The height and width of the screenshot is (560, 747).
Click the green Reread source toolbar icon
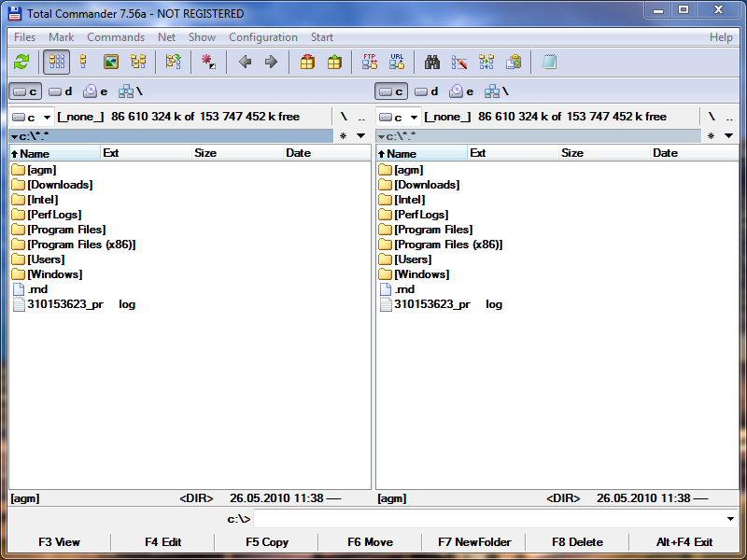pos(21,62)
